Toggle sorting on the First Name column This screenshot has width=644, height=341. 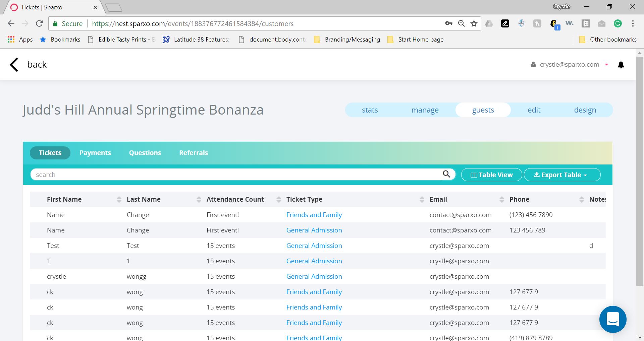tap(119, 199)
